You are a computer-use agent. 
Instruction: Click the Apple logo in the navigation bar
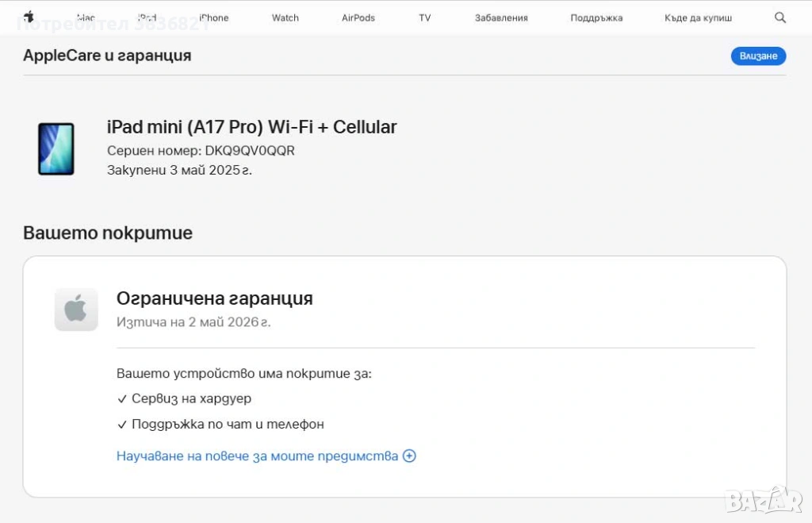(29, 17)
